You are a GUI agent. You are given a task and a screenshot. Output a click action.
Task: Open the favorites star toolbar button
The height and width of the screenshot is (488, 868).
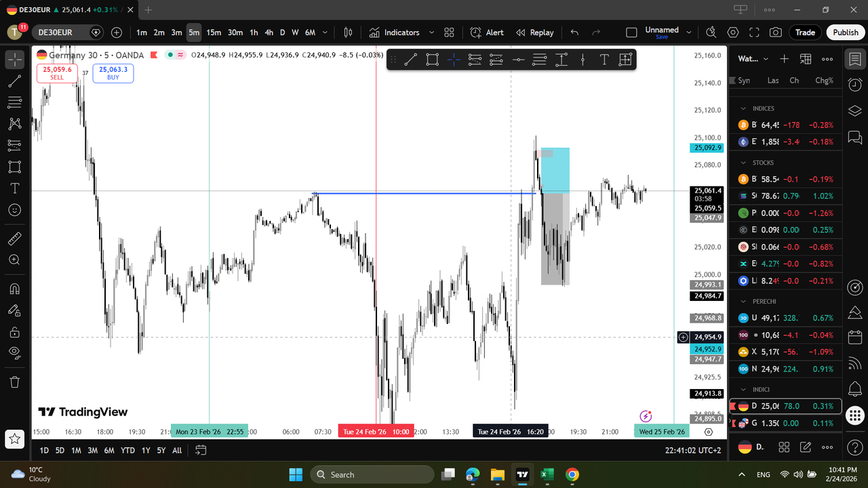pos(14,439)
